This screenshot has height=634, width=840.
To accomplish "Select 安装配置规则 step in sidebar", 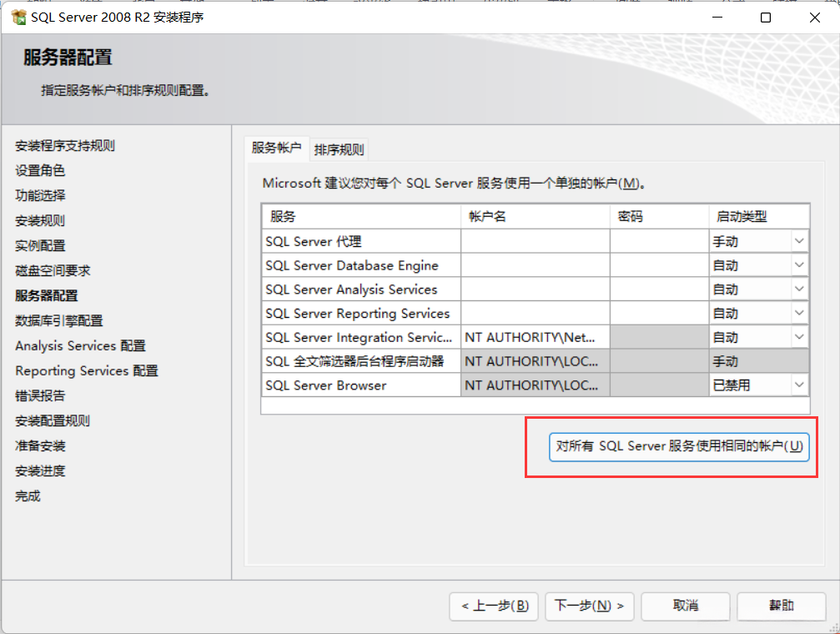I will tap(53, 420).
